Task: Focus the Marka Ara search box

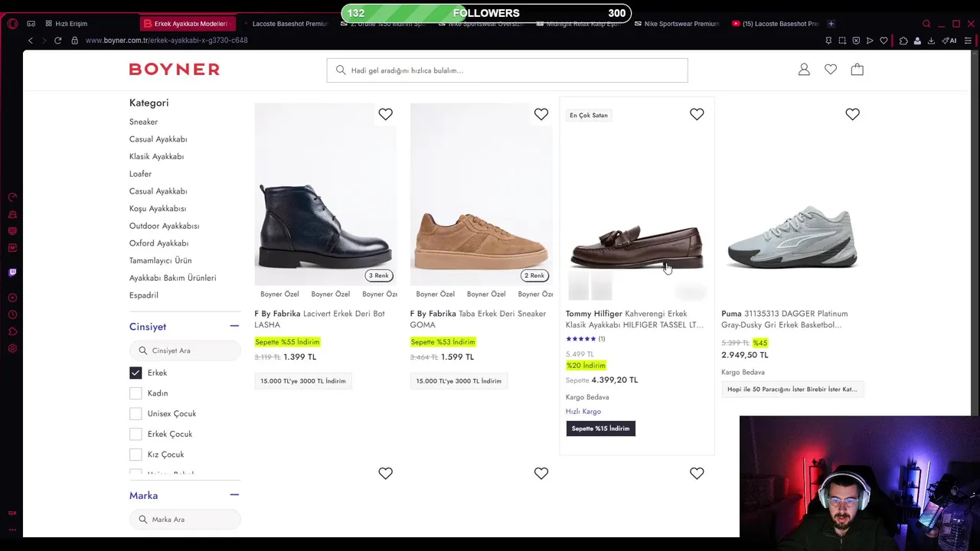Action: (185, 520)
